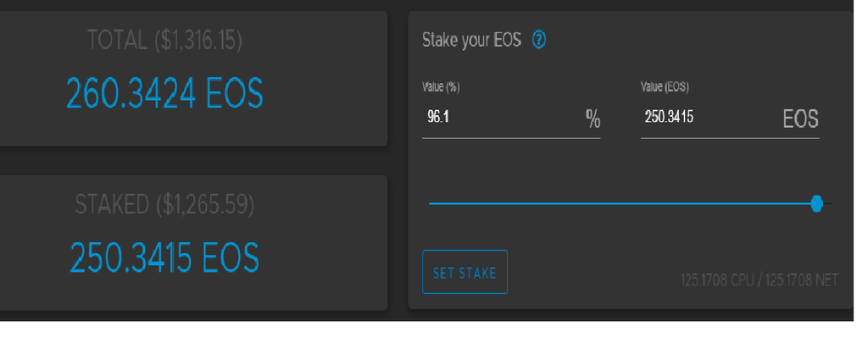
Task: Click the EOS suffix in the amount field
Action: click(x=801, y=119)
